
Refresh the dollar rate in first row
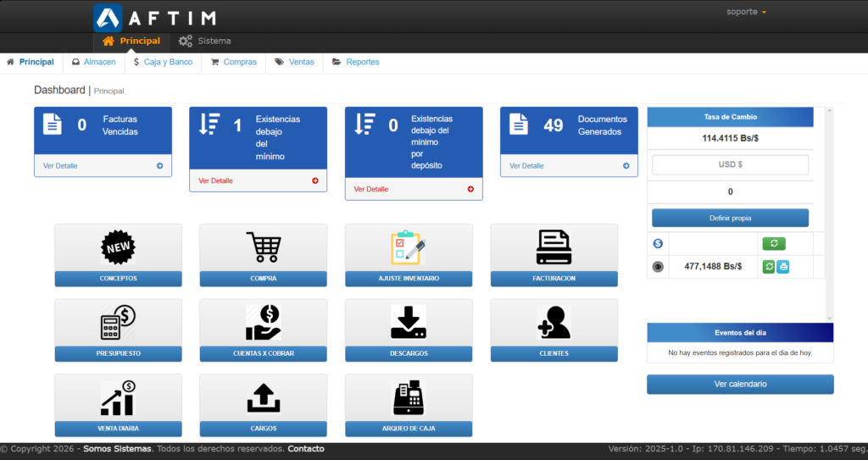(x=773, y=244)
